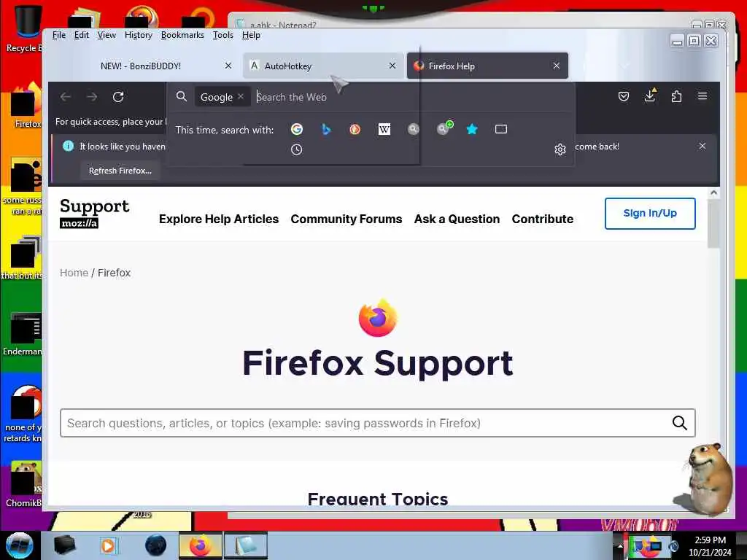This screenshot has height=560, width=747.
Task: Open the File menu
Action: point(59,35)
